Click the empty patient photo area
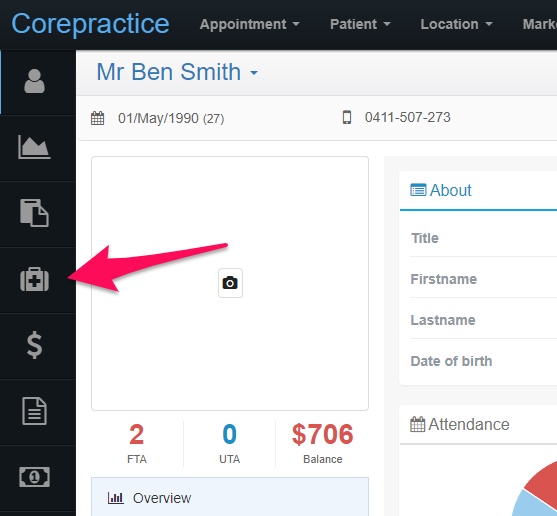Viewport: 557px width, 516px height. coord(230,283)
